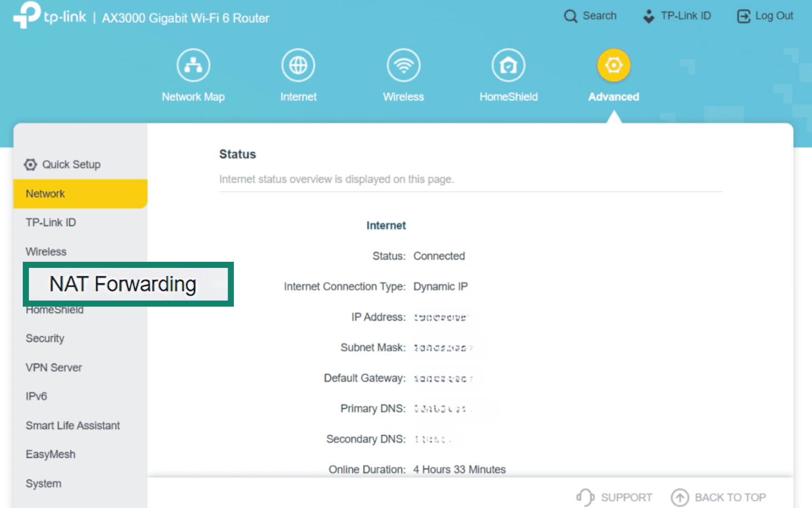Viewport: 812px width, 508px height.
Task: Open the Network Map view
Action: (193, 75)
